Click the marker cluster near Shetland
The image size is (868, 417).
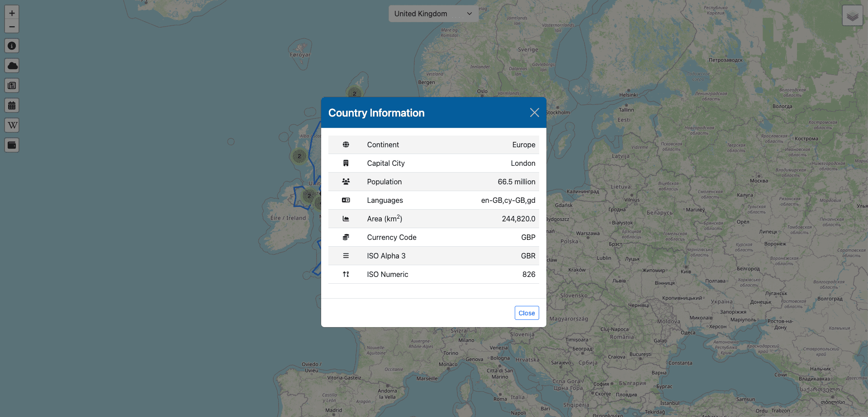coord(354,93)
